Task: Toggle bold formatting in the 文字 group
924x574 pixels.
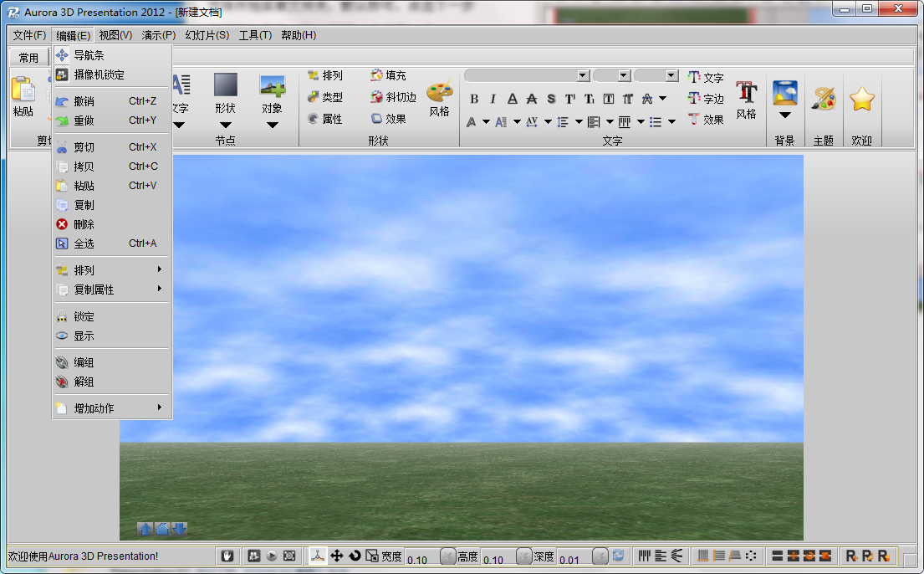Action: tap(474, 98)
